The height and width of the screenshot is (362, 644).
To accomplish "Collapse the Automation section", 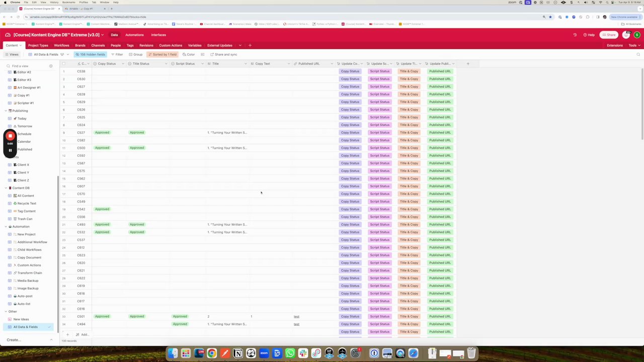I will coord(6,227).
